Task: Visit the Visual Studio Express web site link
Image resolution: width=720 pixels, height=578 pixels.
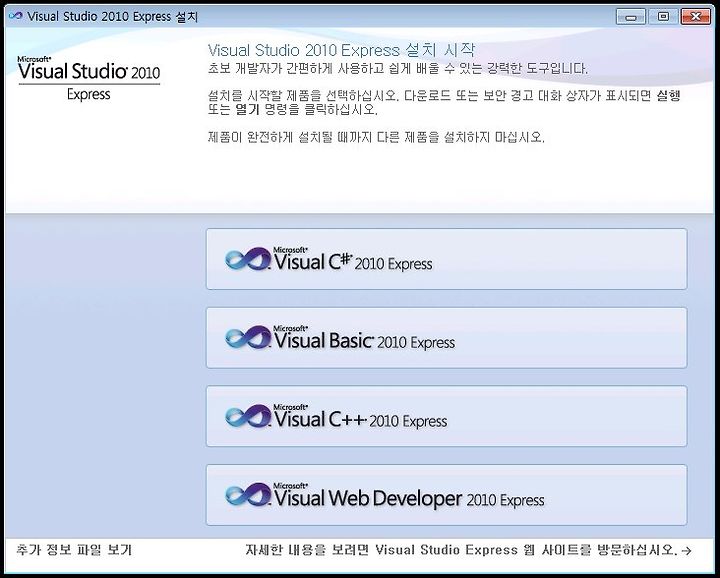Action: 468,550
